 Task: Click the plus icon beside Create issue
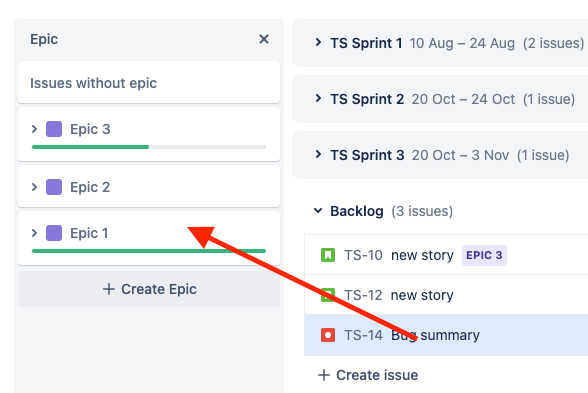coord(324,375)
